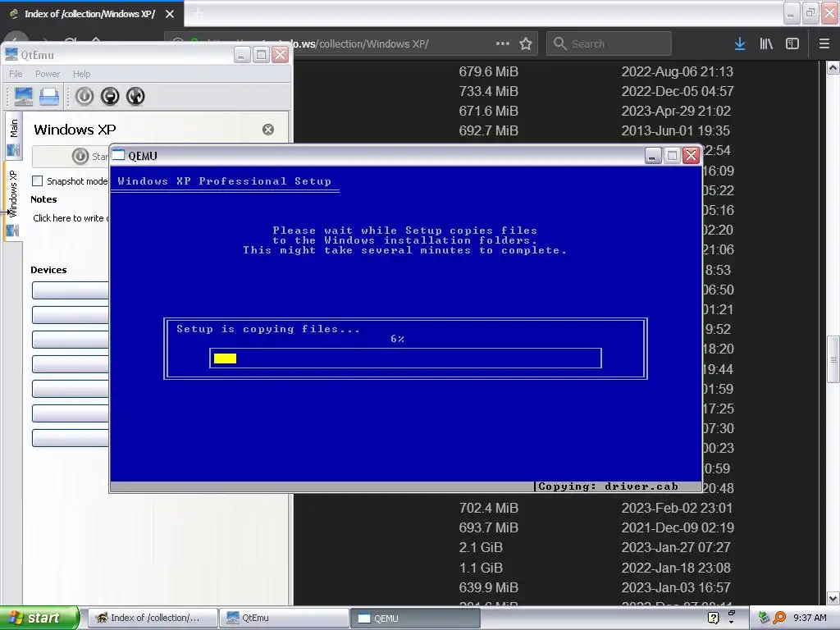Open the QtEmu File menu
This screenshot has width=840, height=630.
click(16, 74)
